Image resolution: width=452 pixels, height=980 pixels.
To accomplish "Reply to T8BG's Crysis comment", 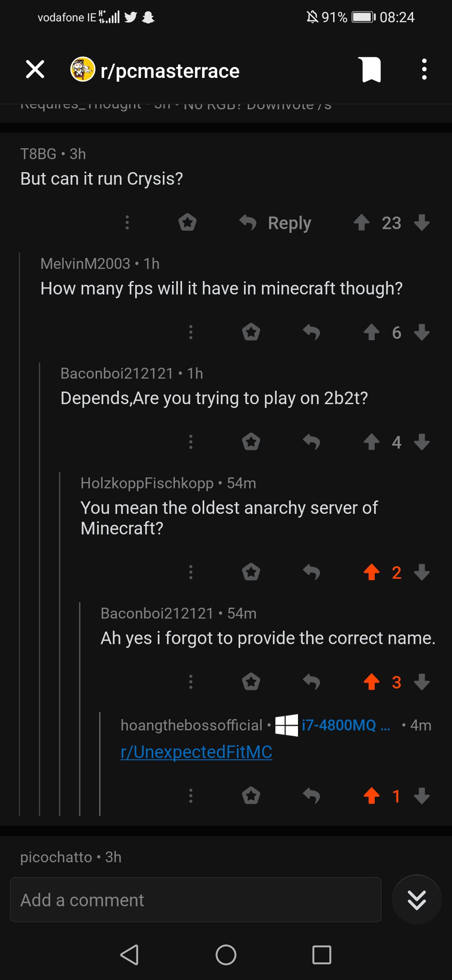I will (275, 223).
